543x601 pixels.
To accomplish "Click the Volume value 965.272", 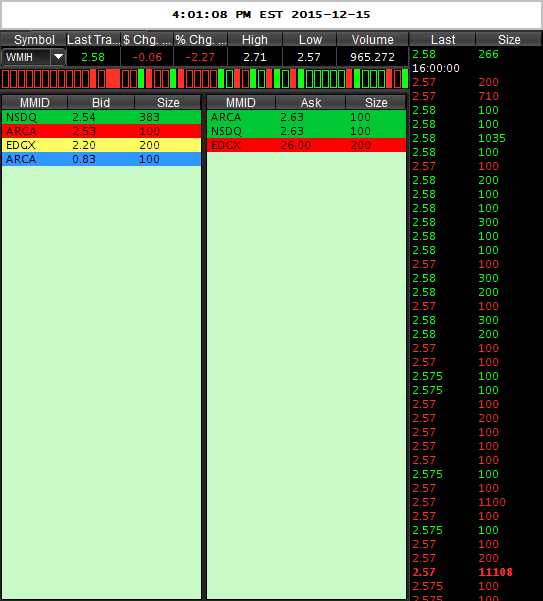I will (x=372, y=57).
